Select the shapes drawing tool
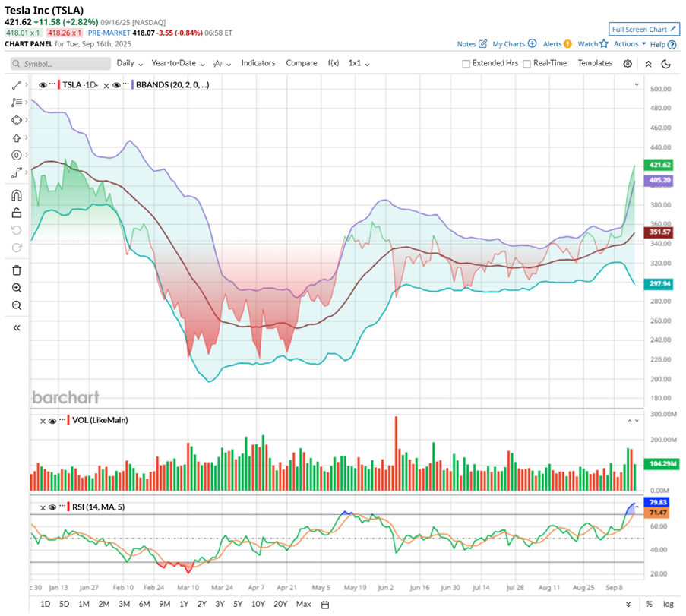686x616 pixels. pos(16,120)
